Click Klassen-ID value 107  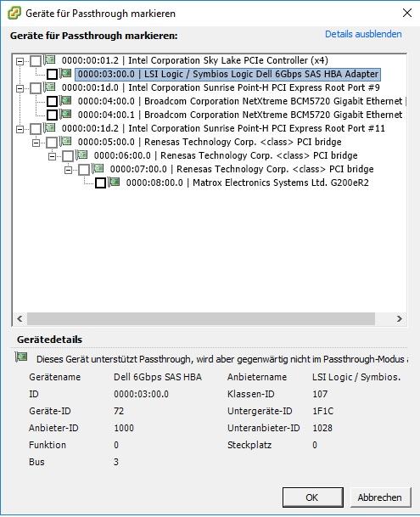point(320,394)
